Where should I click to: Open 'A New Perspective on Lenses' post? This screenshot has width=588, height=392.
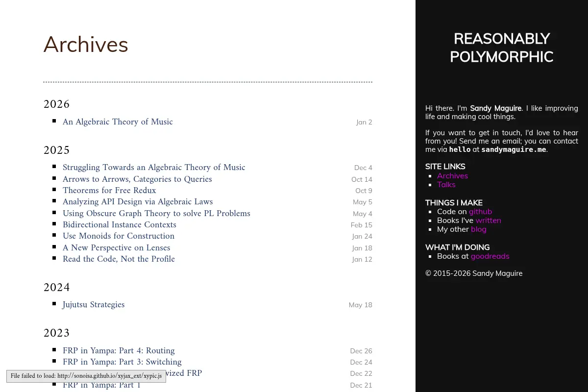(117, 248)
